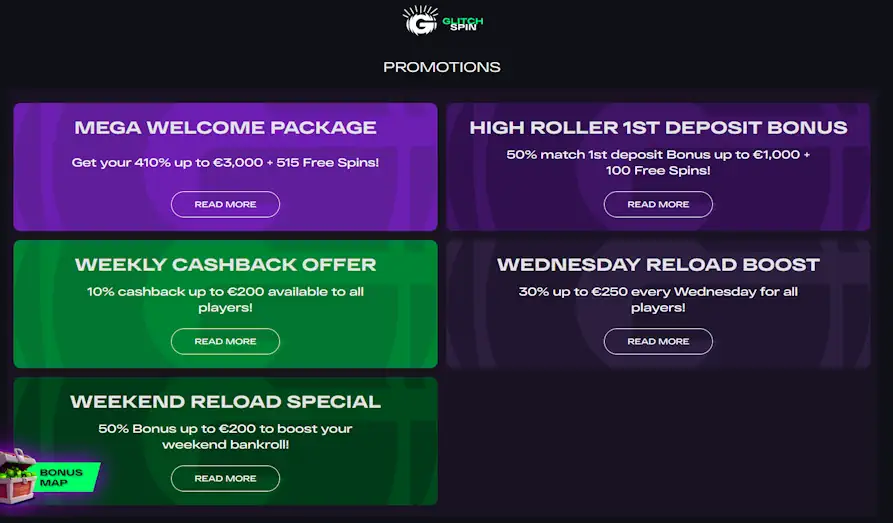This screenshot has height=523, width=893.
Task: Click the green Bonus Map label
Action: coord(64,477)
